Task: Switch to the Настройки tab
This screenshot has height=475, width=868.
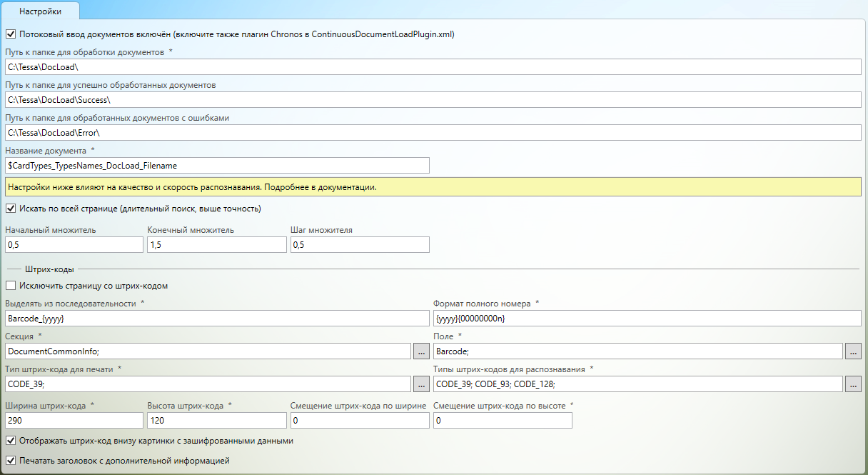Action: pos(40,11)
